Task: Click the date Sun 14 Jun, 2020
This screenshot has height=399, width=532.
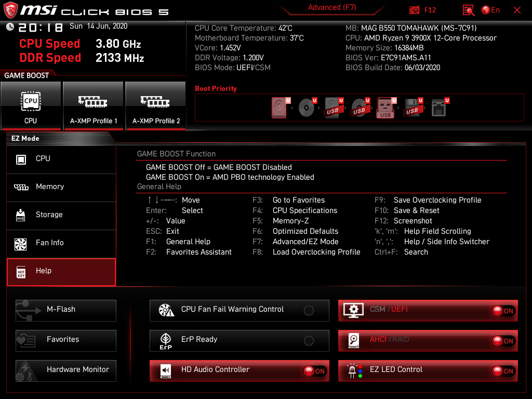Action: click(98, 26)
